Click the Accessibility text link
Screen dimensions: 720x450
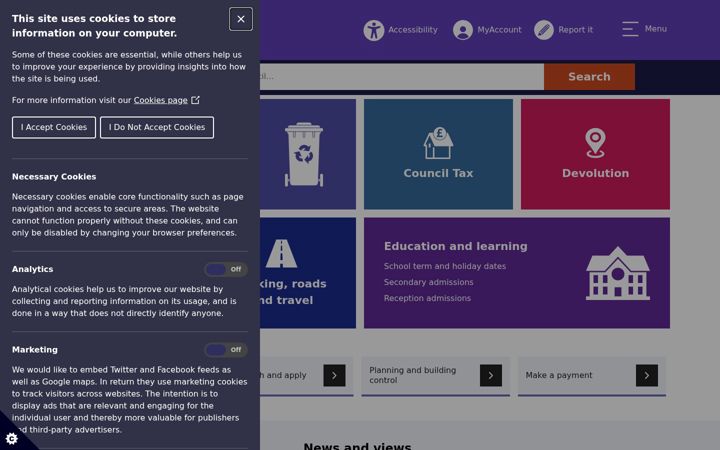click(413, 30)
